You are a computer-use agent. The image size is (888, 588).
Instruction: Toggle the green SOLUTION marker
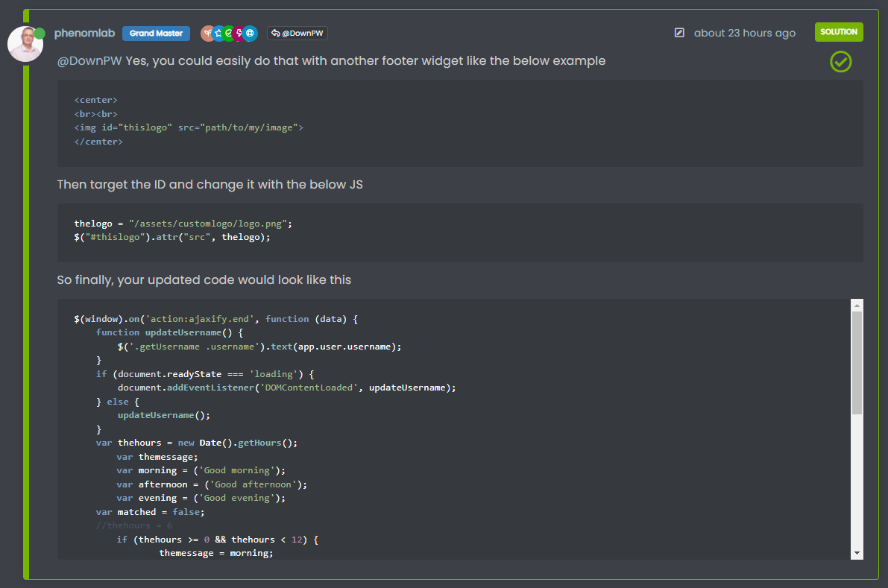point(839,32)
